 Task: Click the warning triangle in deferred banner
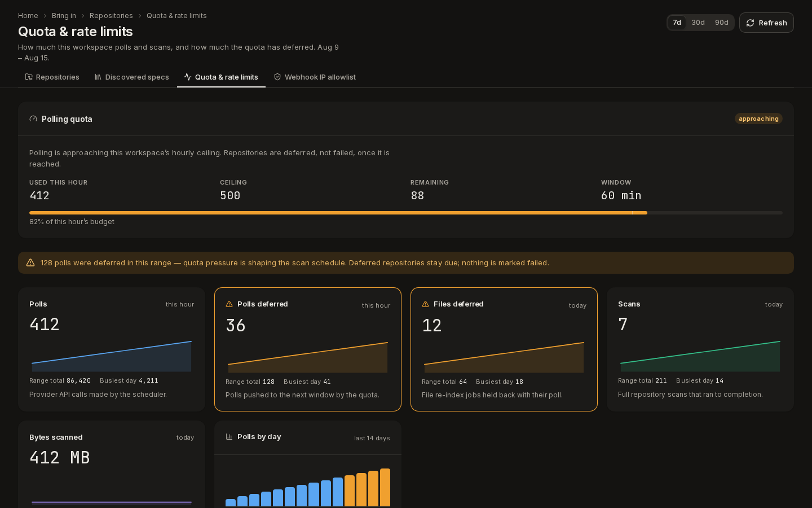30,262
